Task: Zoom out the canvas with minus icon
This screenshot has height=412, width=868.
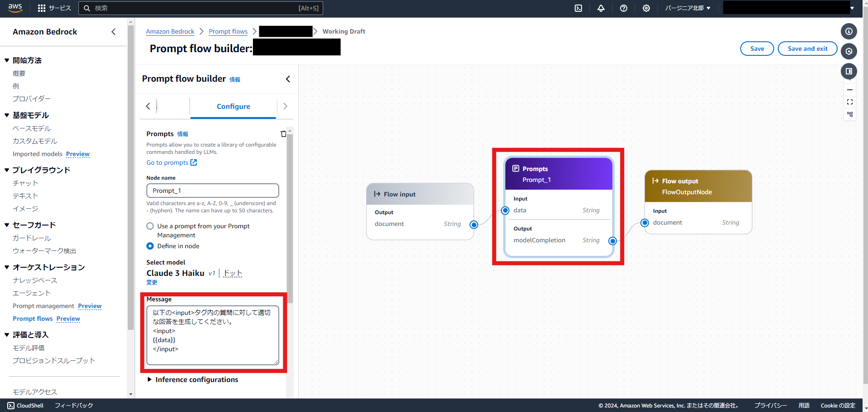Action: (x=850, y=89)
